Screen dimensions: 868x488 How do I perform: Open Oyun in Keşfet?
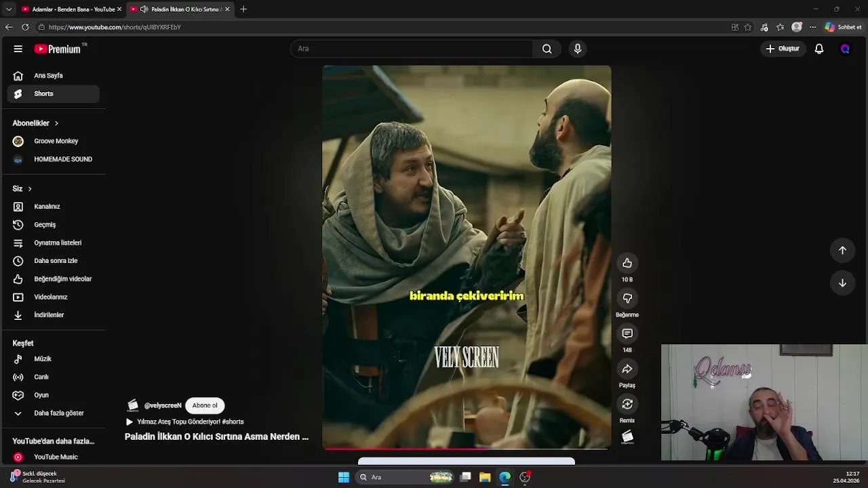(53, 395)
